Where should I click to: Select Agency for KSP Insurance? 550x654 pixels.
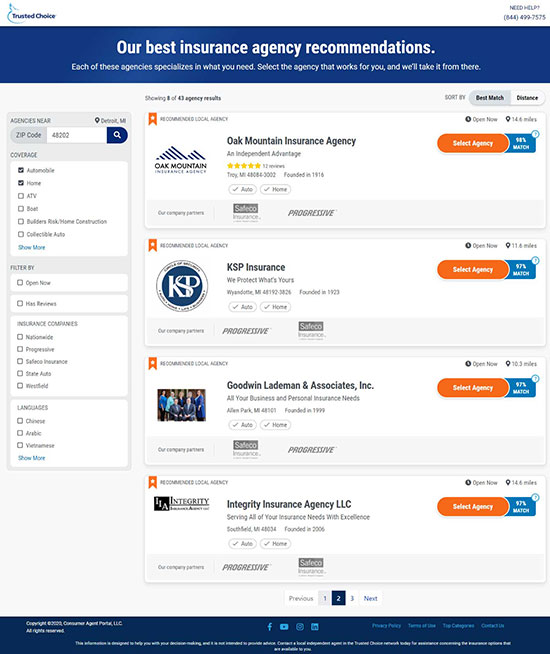[x=473, y=269]
